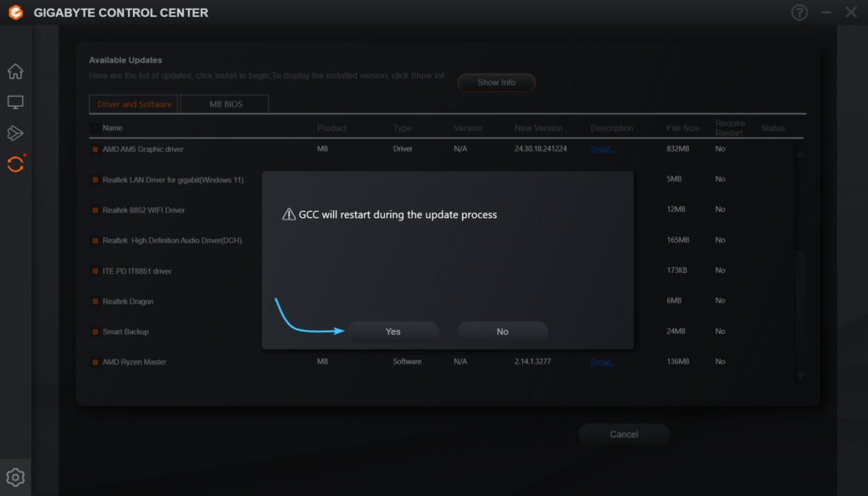Toggle the select-all checkbox beside Name
The height and width of the screenshot is (496, 868).
coord(95,128)
